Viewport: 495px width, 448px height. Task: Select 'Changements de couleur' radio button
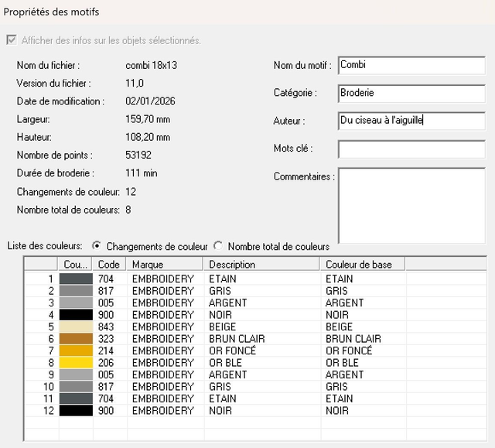click(97, 246)
